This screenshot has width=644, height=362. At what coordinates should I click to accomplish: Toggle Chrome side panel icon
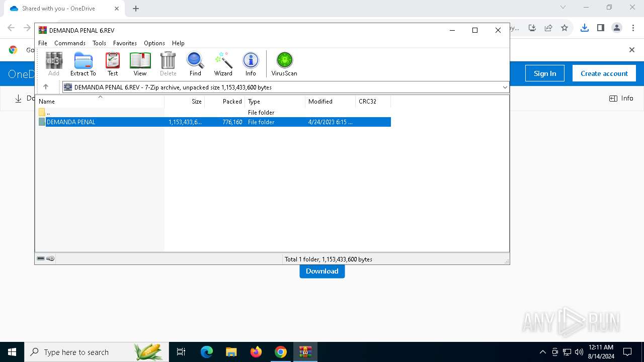click(x=601, y=28)
